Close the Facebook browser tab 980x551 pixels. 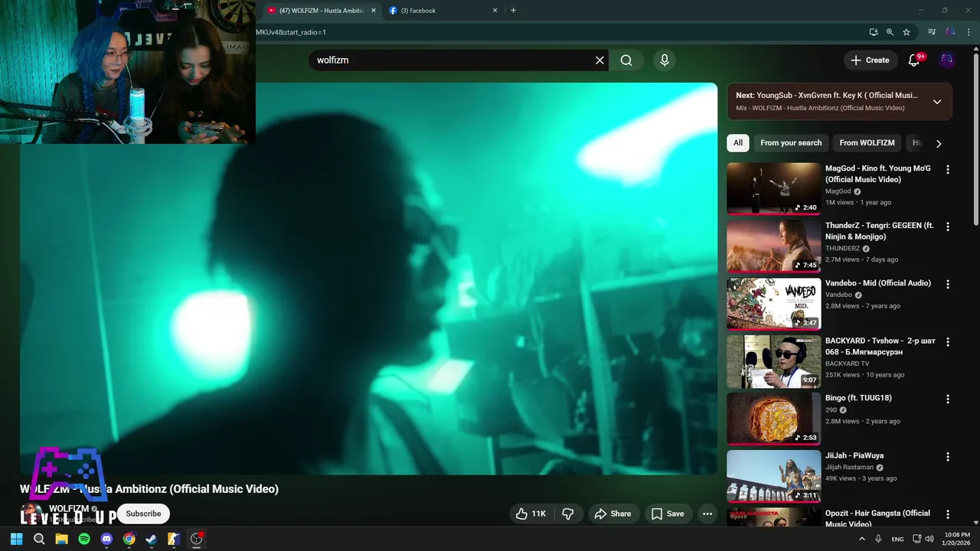pos(495,11)
